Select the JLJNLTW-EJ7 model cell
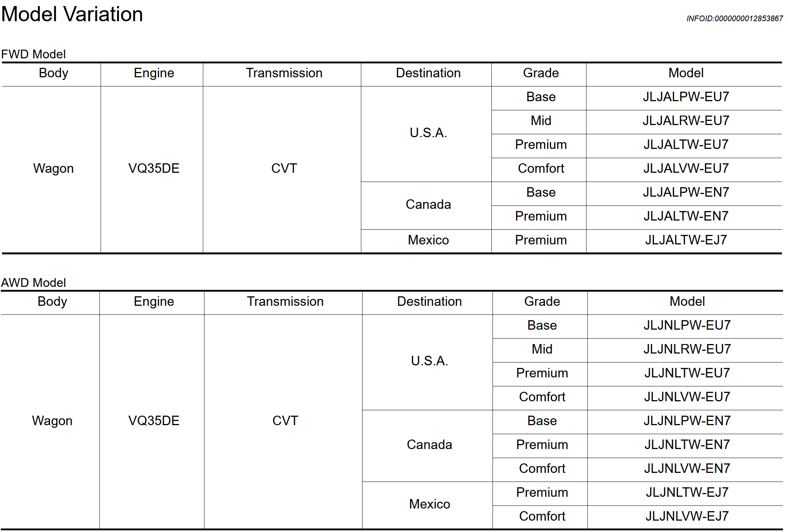Viewport: 788px width, 532px height. [x=687, y=493]
